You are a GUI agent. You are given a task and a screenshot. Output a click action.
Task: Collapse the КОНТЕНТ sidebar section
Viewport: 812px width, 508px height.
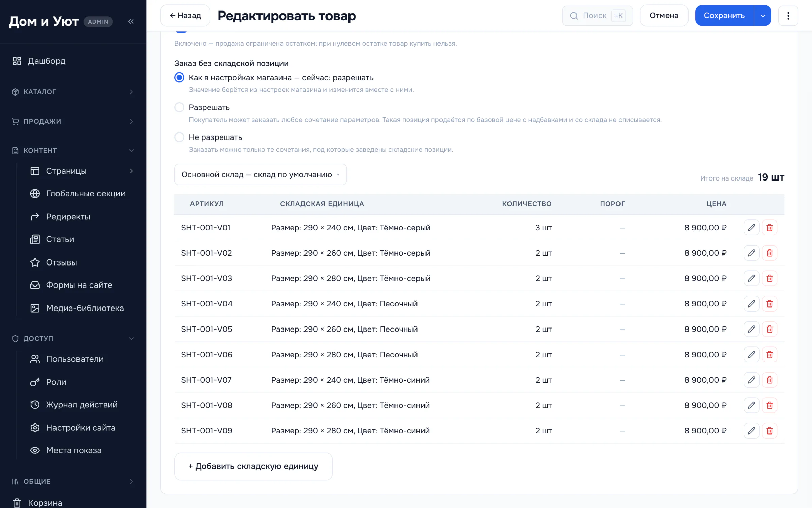73,151
